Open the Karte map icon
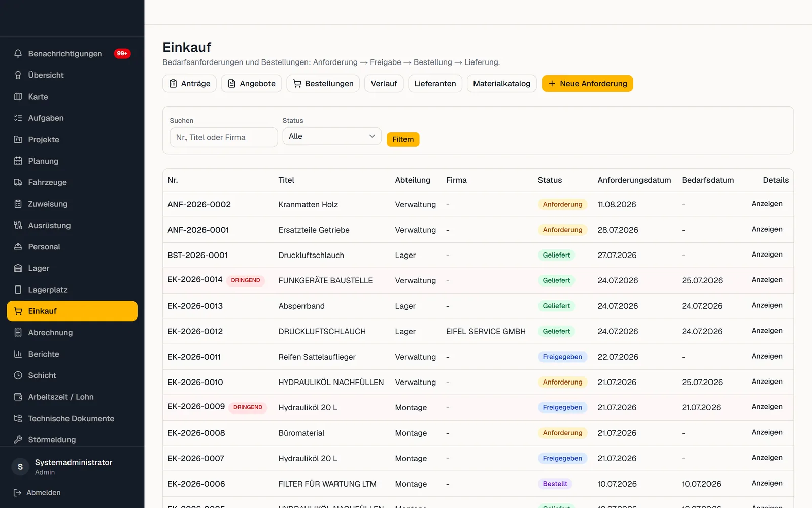Screen dimensions: 812x508 coord(18,97)
